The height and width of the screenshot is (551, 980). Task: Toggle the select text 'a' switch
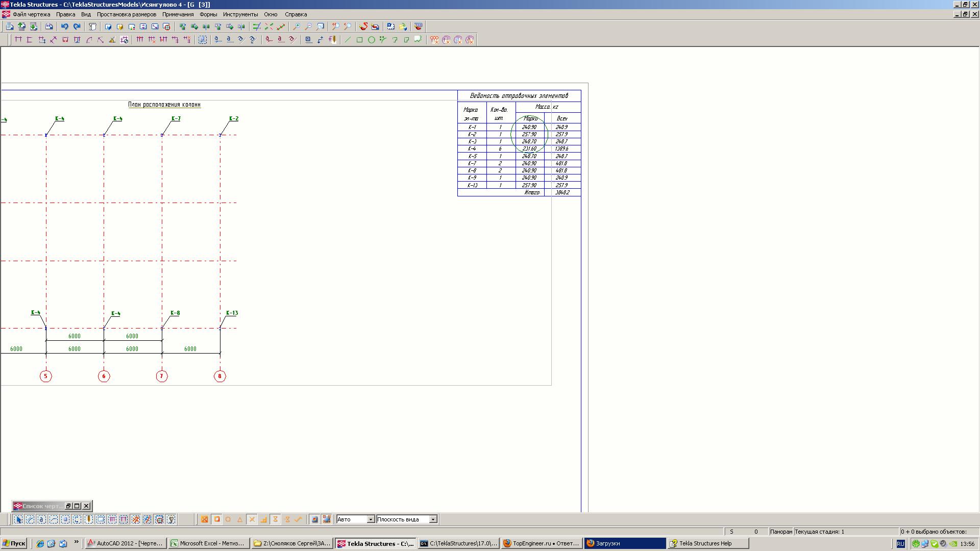pos(42,519)
